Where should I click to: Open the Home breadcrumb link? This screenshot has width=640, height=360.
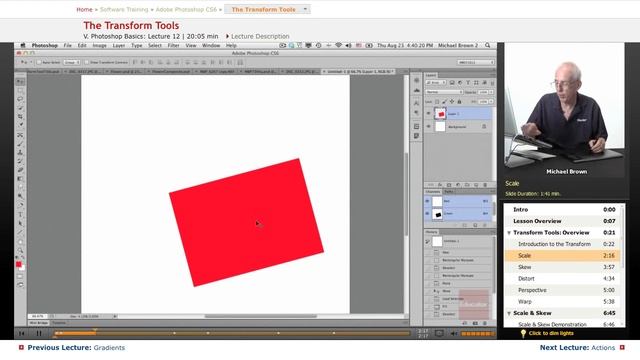point(84,9)
